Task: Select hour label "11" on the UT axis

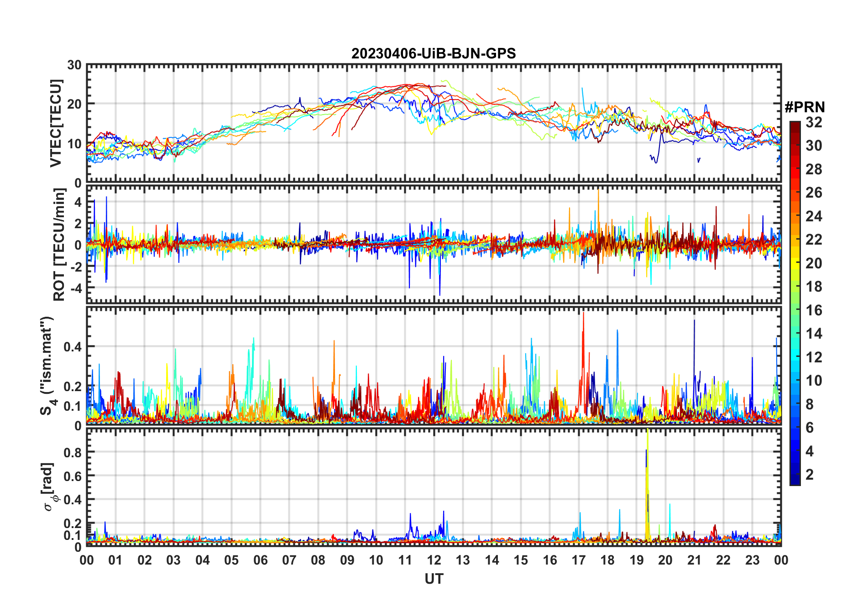Action: click(x=405, y=560)
